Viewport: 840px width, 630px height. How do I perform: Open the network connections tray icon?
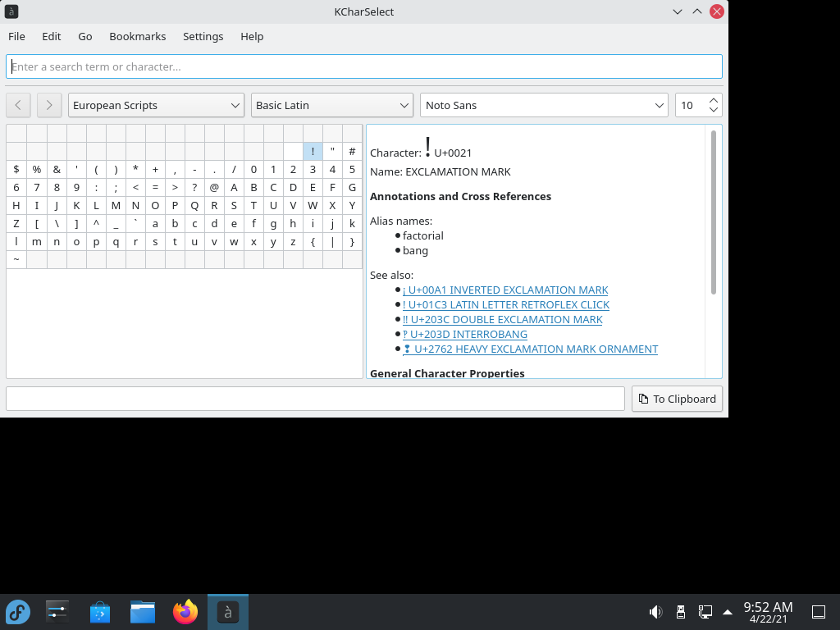(705, 612)
